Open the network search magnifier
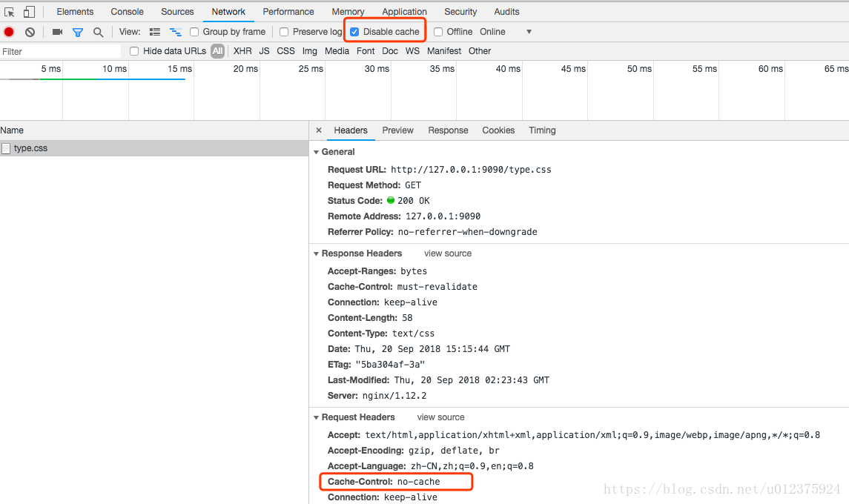Image resolution: width=849 pixels, height=504 pixels. pyautogui.click(x=98, y=32)
